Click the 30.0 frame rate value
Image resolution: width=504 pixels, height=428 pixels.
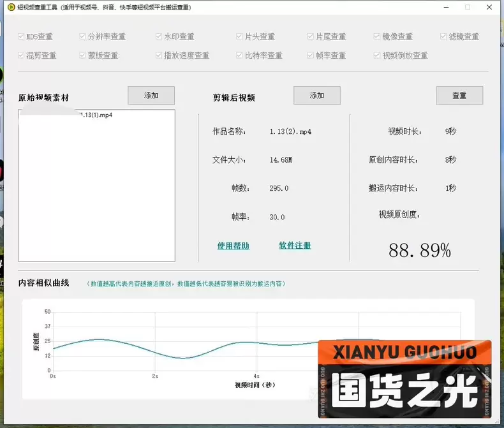(277, 218)
